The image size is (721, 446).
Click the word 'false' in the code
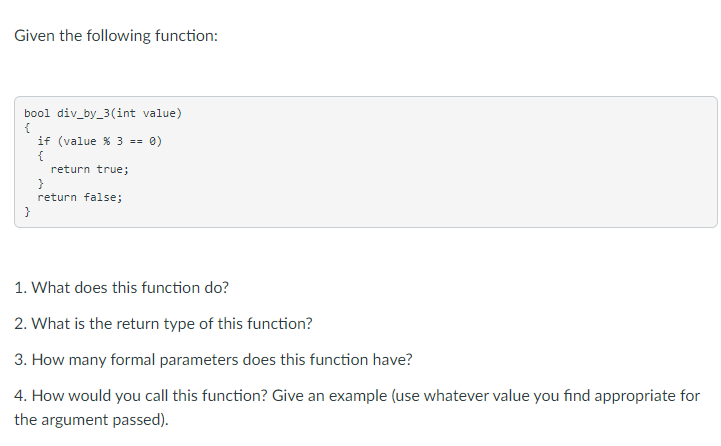coord(100,197)
